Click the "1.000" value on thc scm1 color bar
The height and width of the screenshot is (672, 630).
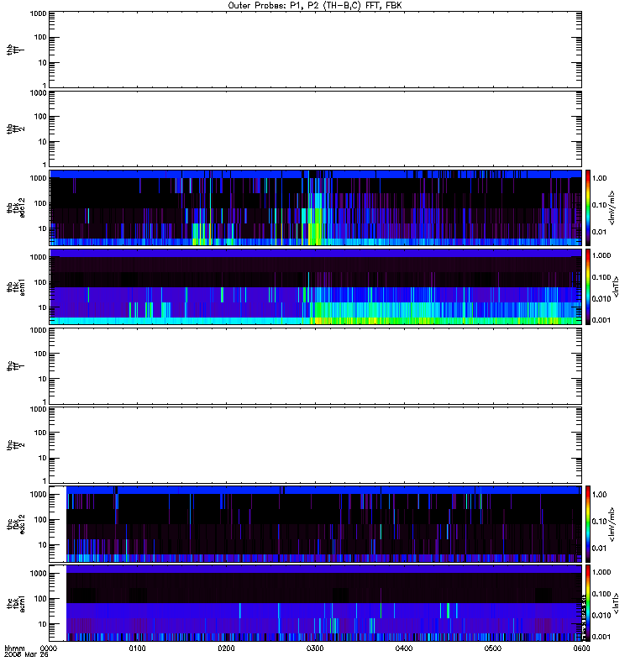(601, 572)
